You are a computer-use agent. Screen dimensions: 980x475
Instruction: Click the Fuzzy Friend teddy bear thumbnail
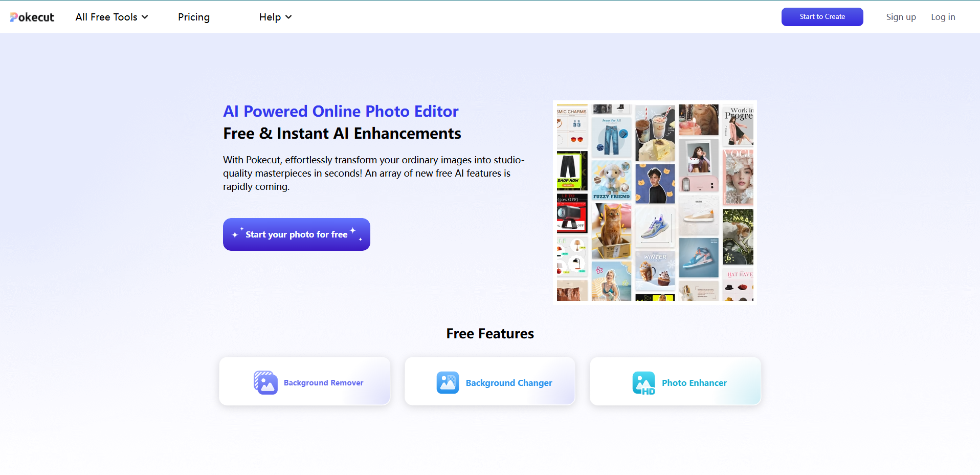(x=611, y=180)
